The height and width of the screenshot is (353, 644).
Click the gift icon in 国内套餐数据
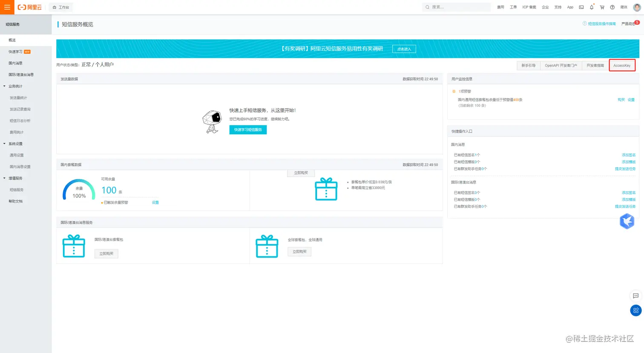click(x=326, y=189)
